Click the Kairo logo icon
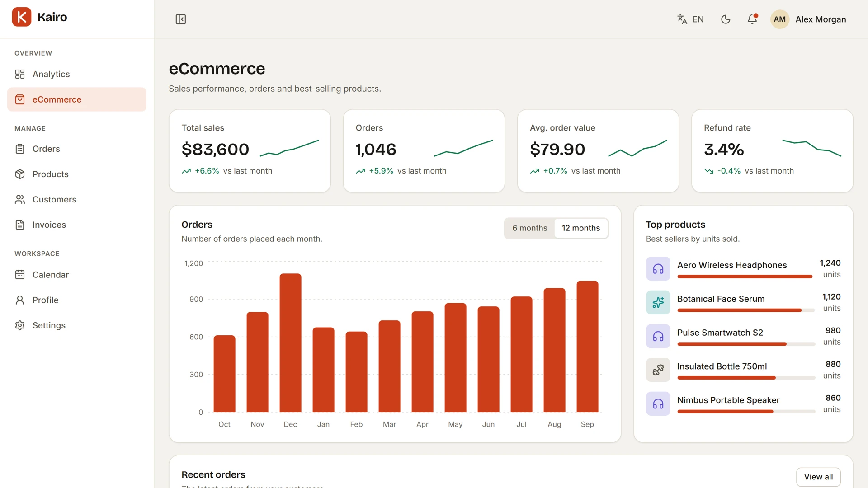Image resolution: width=868 pixels, height=488 pixels. coord(22,17)
